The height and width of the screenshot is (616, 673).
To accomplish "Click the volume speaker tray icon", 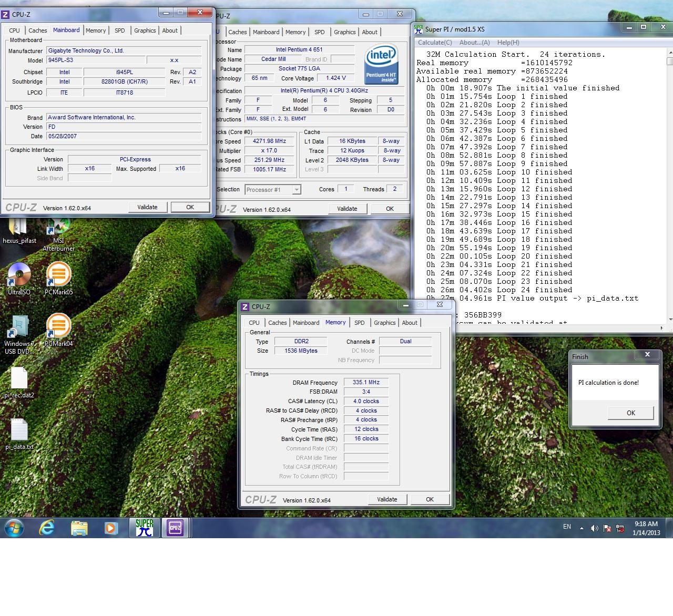I will [x=594, y=528].
